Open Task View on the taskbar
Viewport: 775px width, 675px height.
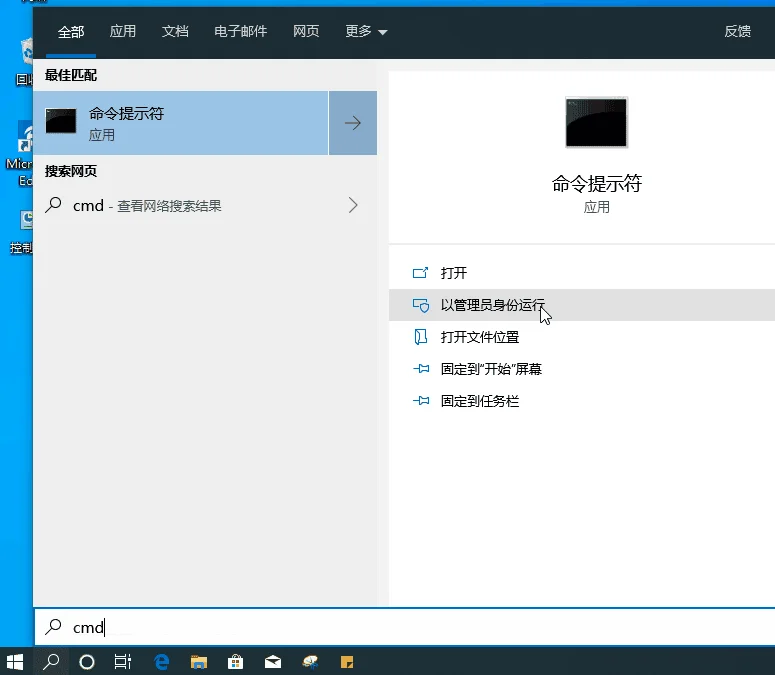pyautogui.click(x=122, y=661)
